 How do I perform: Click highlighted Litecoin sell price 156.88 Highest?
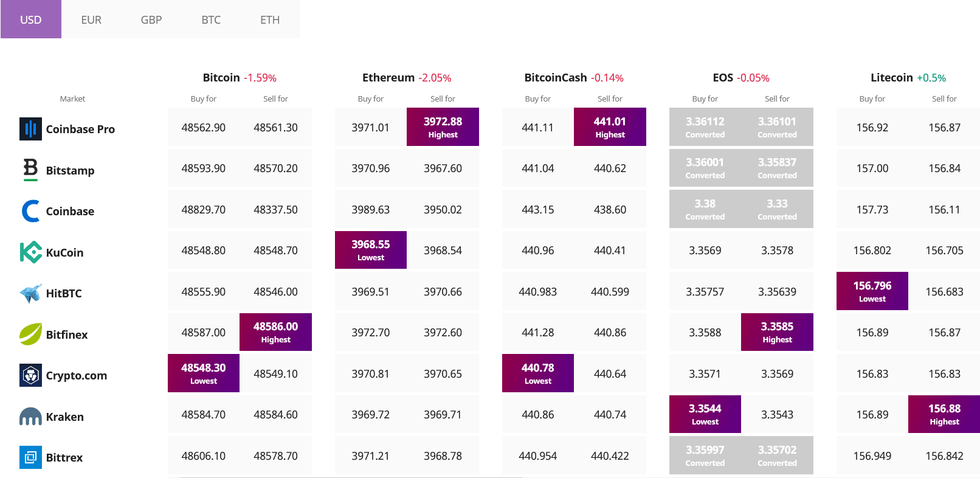944,414
